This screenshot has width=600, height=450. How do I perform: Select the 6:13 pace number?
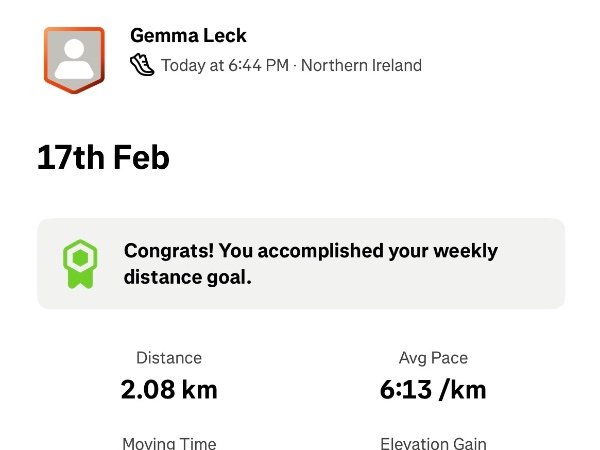pos(405,389)
